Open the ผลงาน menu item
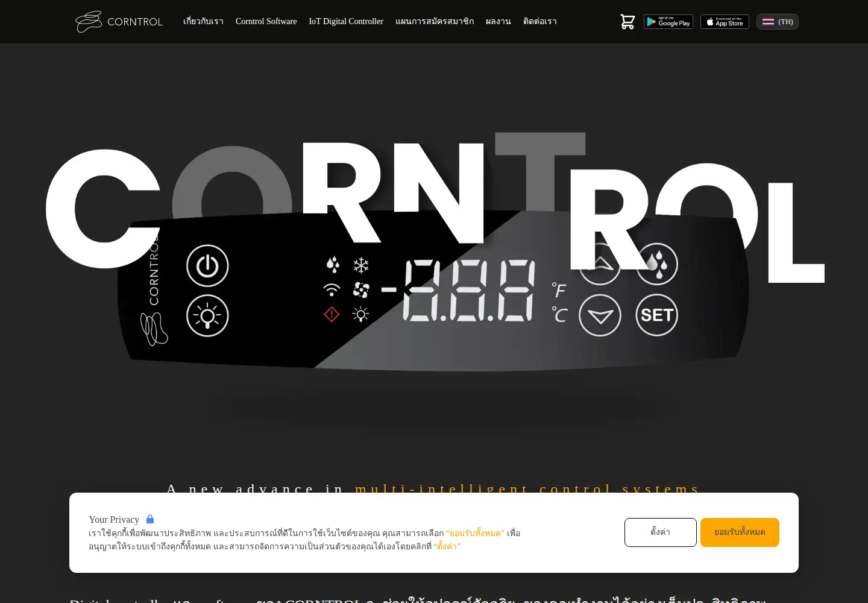This screenshot has width=868, height=603. [498, 21]
